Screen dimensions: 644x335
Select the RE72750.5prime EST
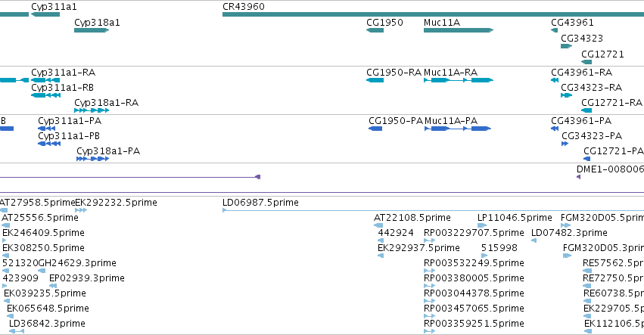(x=587, y=286)
